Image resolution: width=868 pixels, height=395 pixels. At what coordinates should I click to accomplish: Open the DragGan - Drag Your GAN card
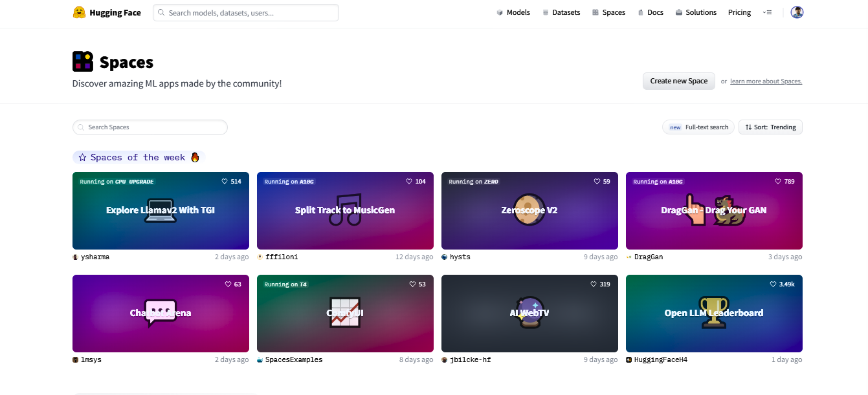pyautogui.click(x=714, y=211)
